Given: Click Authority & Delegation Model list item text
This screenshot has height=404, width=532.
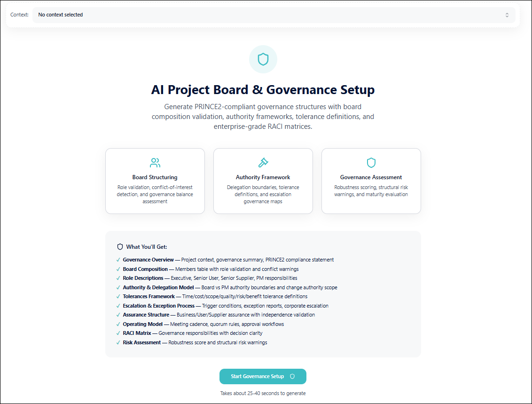Looking at the screenshot, I should pyautogui.click(x=230, y=287).
